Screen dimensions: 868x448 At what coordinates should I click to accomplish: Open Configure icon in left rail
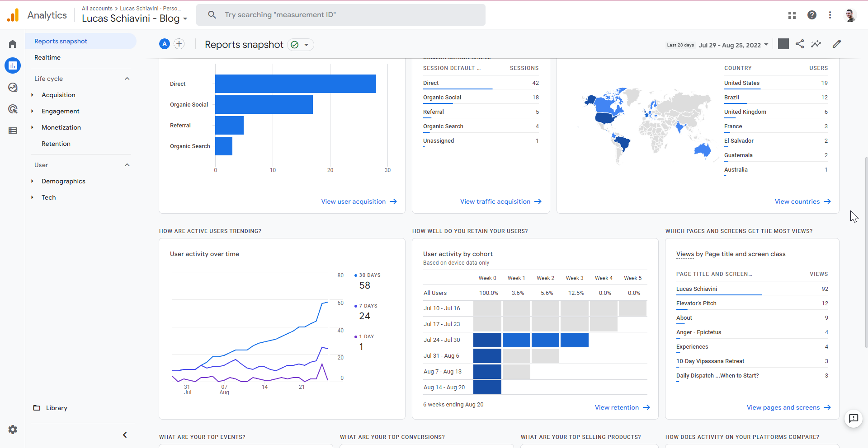13,131
